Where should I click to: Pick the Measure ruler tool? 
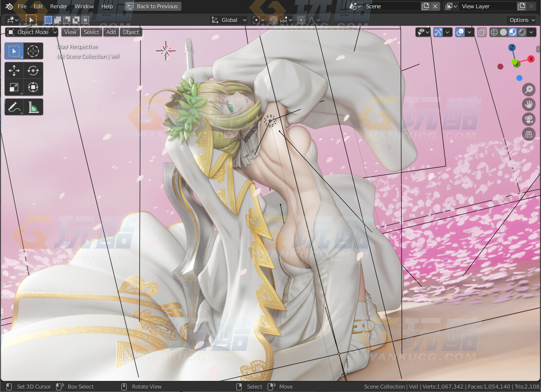[33, 107]
